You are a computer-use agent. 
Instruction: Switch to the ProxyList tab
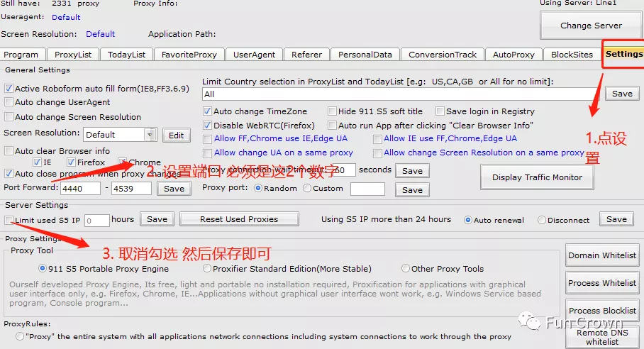(72, 55)
